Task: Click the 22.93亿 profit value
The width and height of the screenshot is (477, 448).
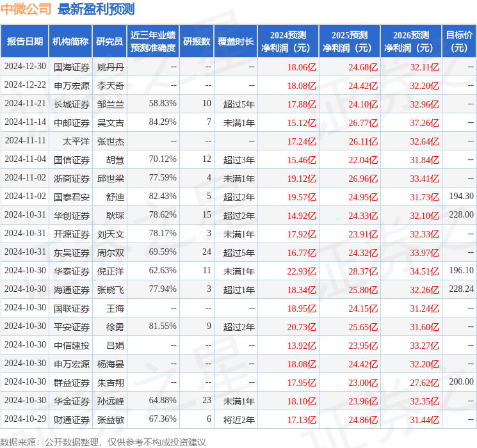Action: [x=302, y=271]
